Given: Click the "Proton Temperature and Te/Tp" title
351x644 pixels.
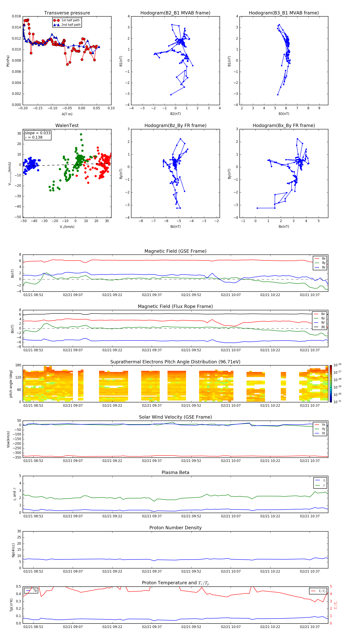Looking at the screenshot, I should (x=175, y=583).
